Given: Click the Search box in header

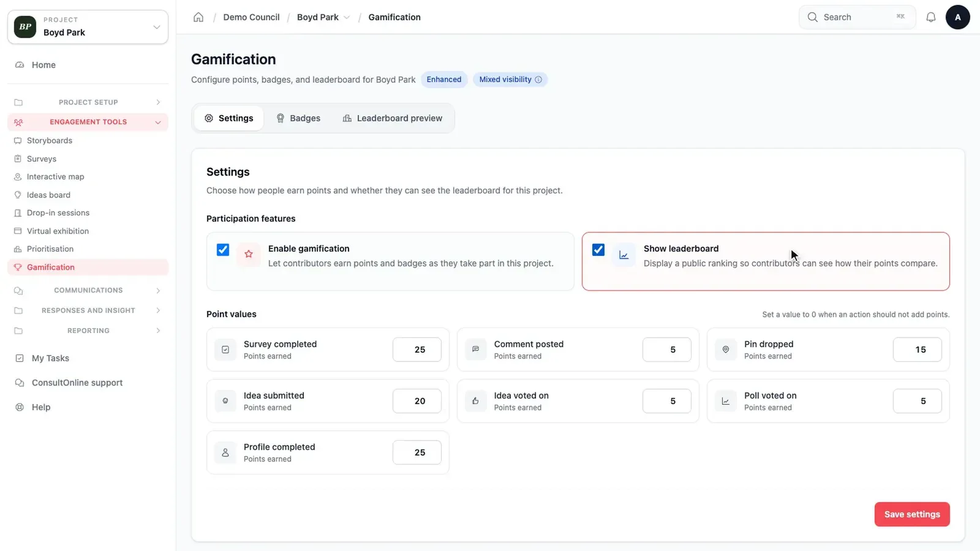Looking at the screenshot, I should coord(857,17).
